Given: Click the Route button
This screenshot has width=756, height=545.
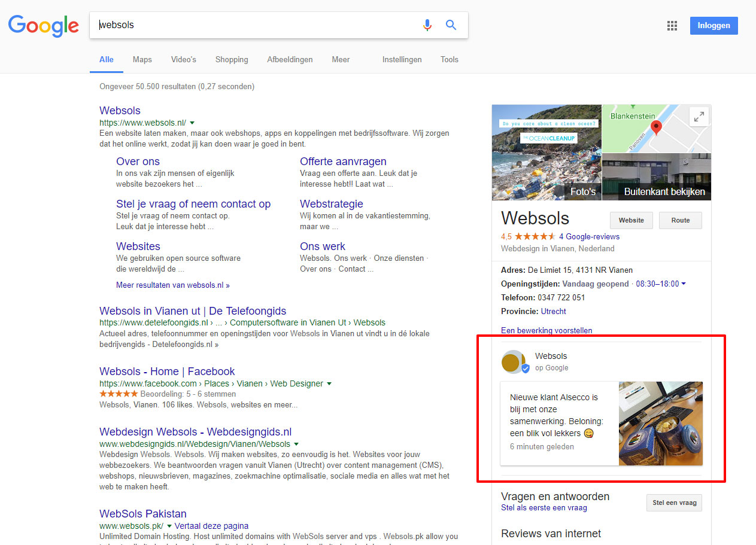Looking at the screenshot, I should pyautogui.click(x=681, y=220).
